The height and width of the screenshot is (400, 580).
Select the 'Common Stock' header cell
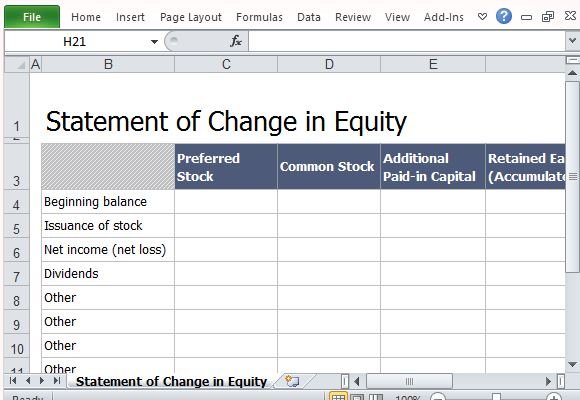(x=329, y=167)
